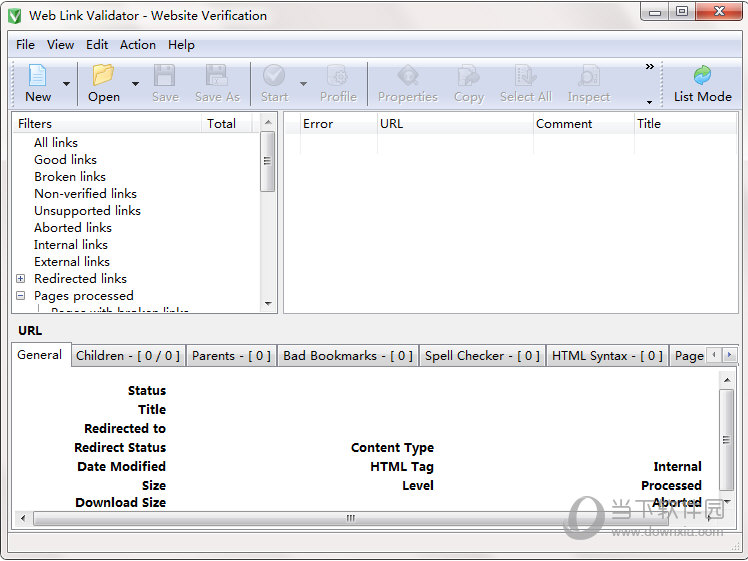
Task: Click the Inspect toolbar icon
Action: 589,75
